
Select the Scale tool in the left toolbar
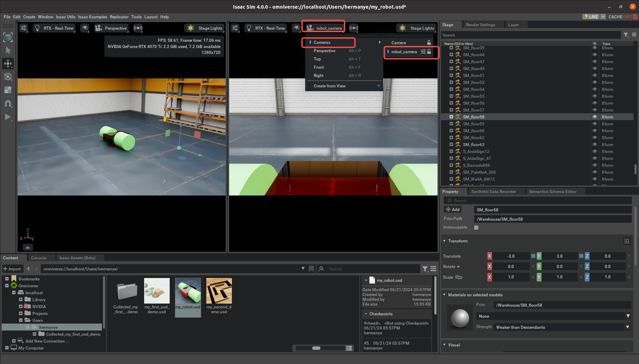(8, 90)
